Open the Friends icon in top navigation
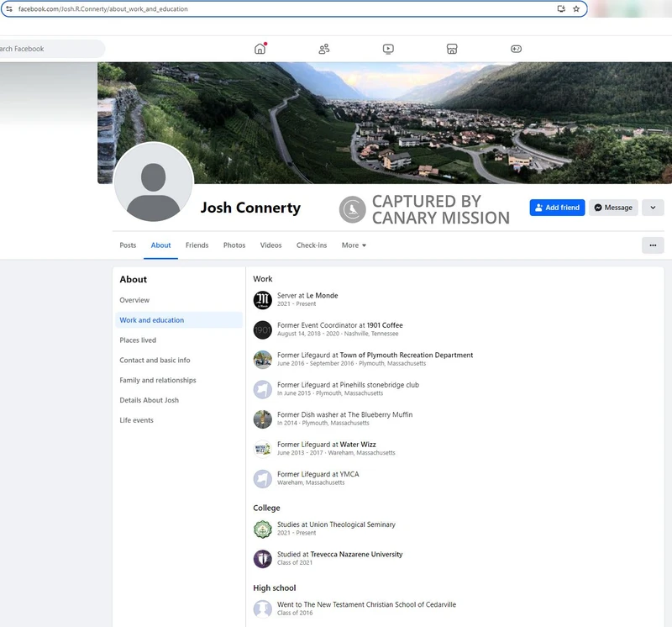The height and width of the screenshot is (627, 672). pyautogui.click(x=323, y=49)
